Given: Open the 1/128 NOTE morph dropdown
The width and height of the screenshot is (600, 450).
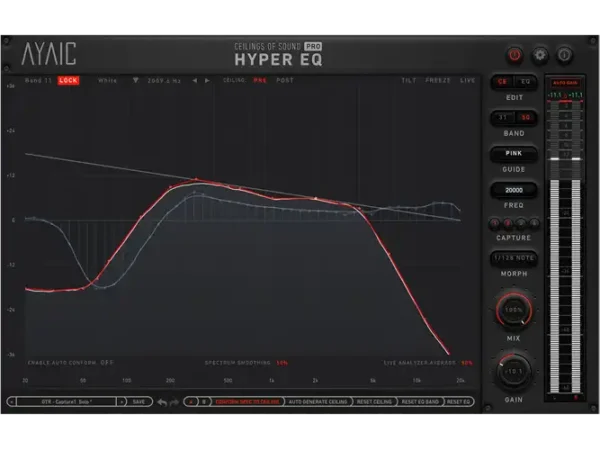Looking at the screenshot, I should 514,258.
